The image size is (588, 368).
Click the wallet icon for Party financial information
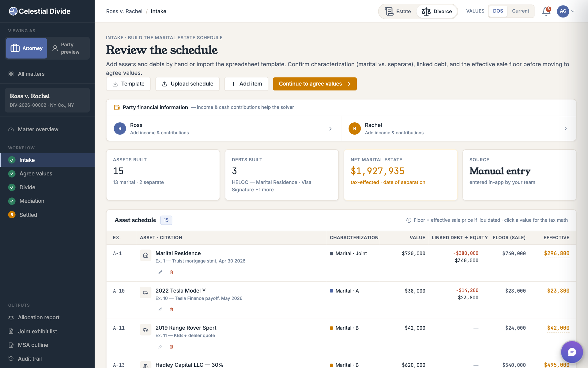coord(117,107)
